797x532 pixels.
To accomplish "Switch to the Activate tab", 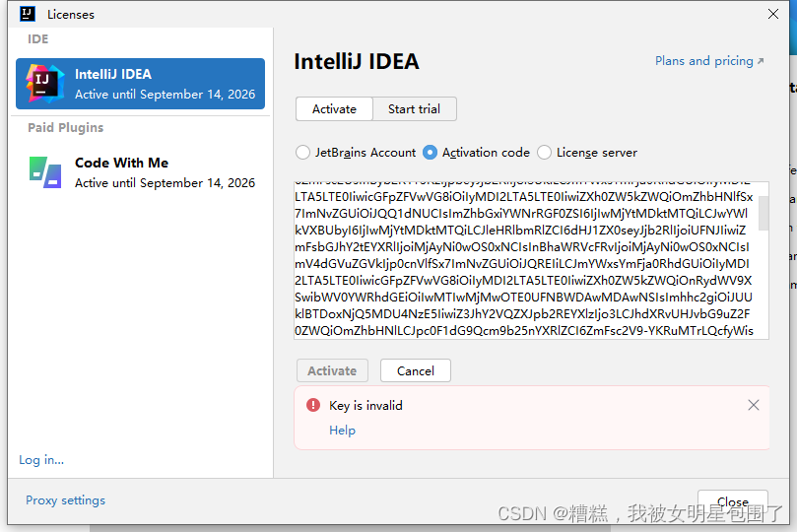I will pos(334,108).
